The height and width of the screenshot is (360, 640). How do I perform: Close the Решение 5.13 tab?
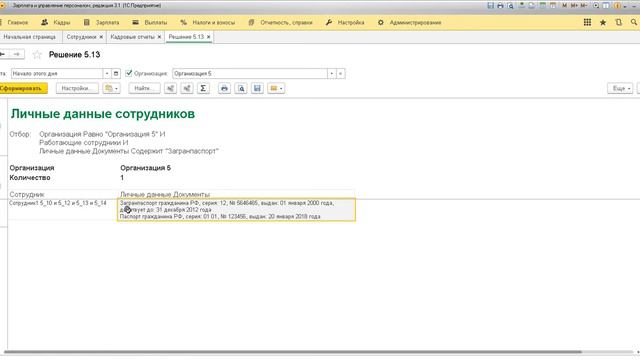(209, 37)
